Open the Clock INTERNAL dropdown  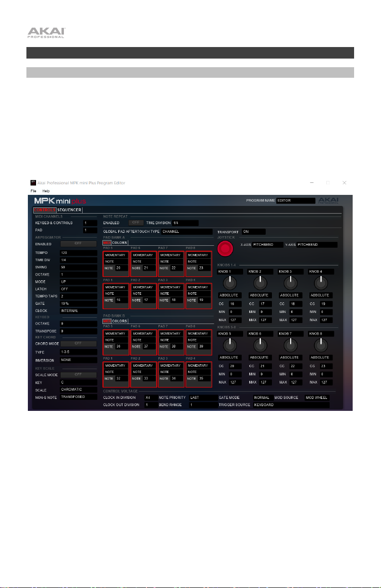coord(79,311)
